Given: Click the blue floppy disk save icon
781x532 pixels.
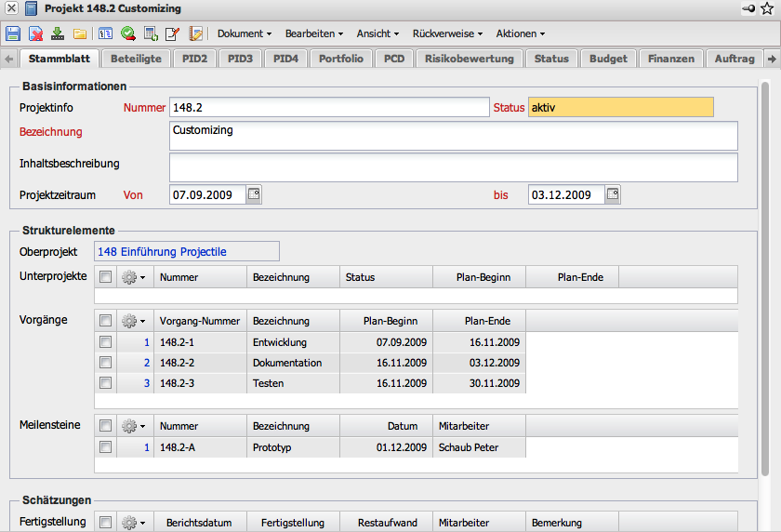Looking at the screenshot, I should coord(13,33).
